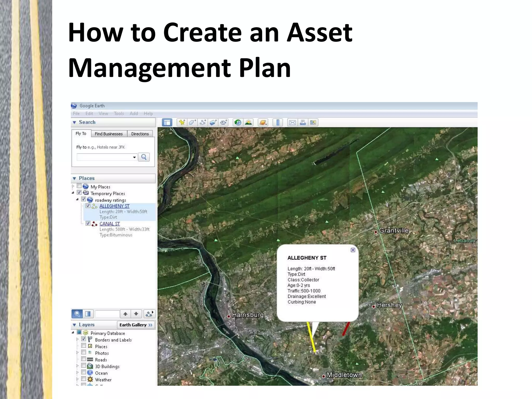Viewport: 532px width, 399px height.
Task: Move selected place up with arrow
Action: [x=125, y=314]
